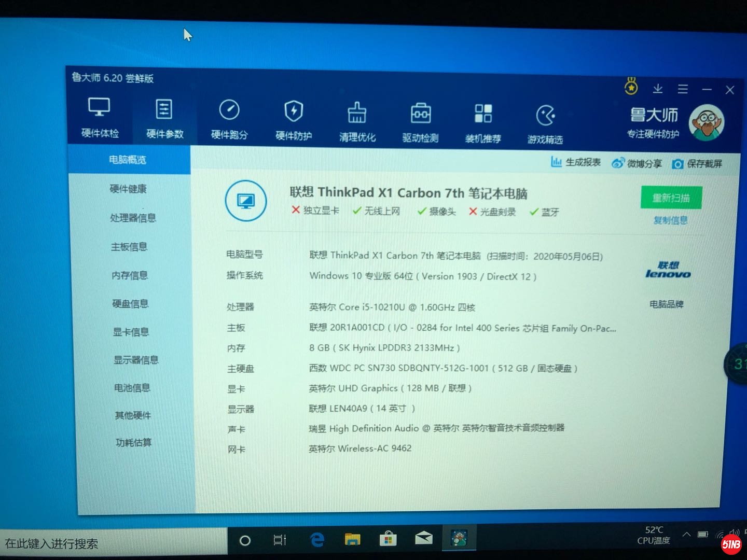
Task: Launch Microsoft Edge from the taskbar
Action: 317,540
